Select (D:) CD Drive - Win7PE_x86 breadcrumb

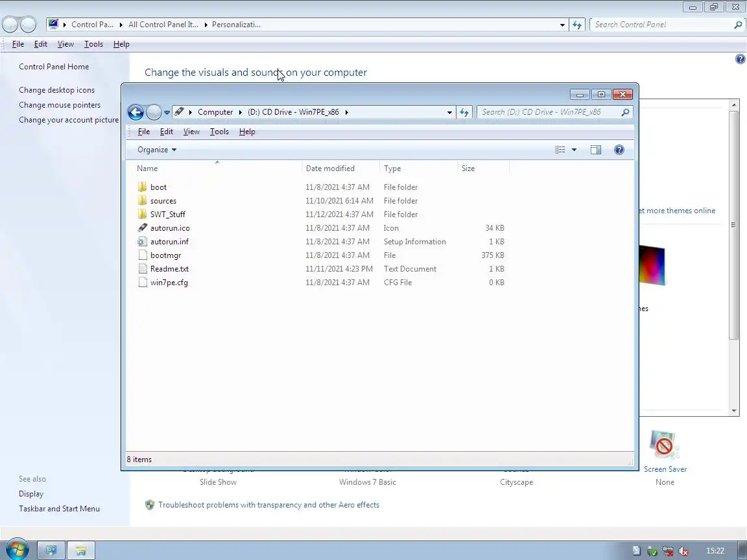click(294, 112)
